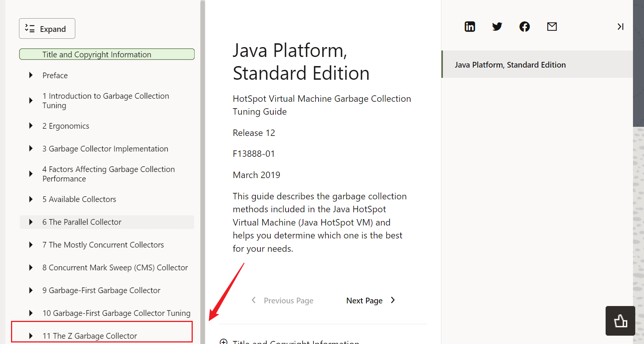Expand 5 Available Collectors arrow
This screenshot has height=344, width=644.
click(x=31, y=199)
